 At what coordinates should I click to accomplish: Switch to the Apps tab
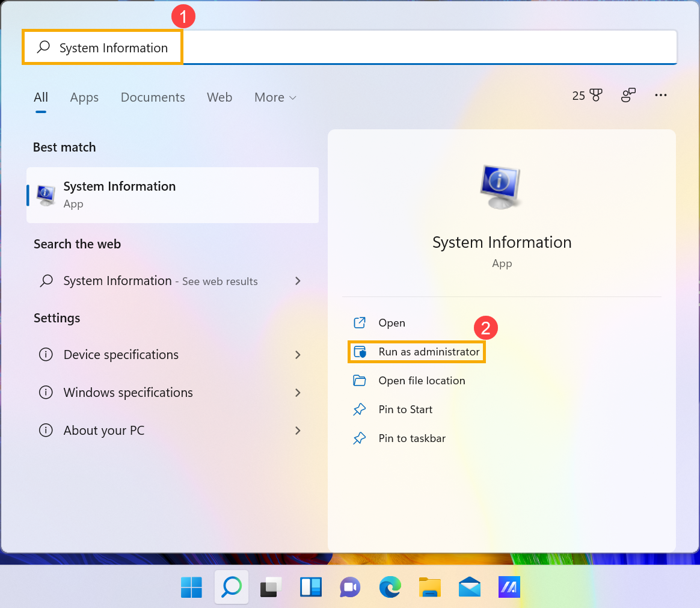(x=84, y=97)
